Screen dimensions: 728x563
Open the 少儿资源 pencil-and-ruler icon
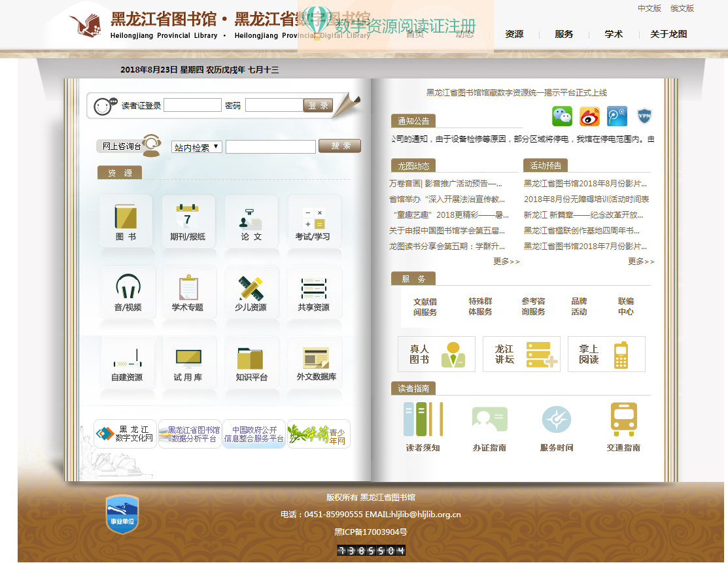pos(251,292)
